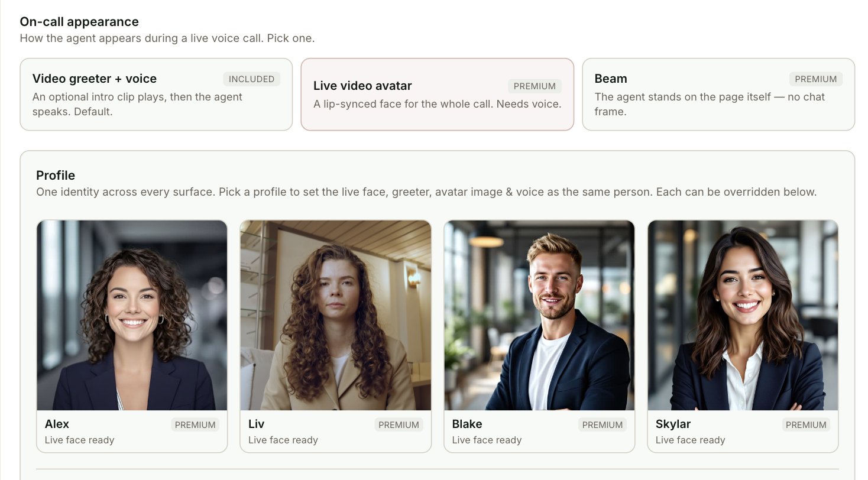Select Liv's profile photo
The width and height of the screenshot is (868, 480).
click(336, 315)
